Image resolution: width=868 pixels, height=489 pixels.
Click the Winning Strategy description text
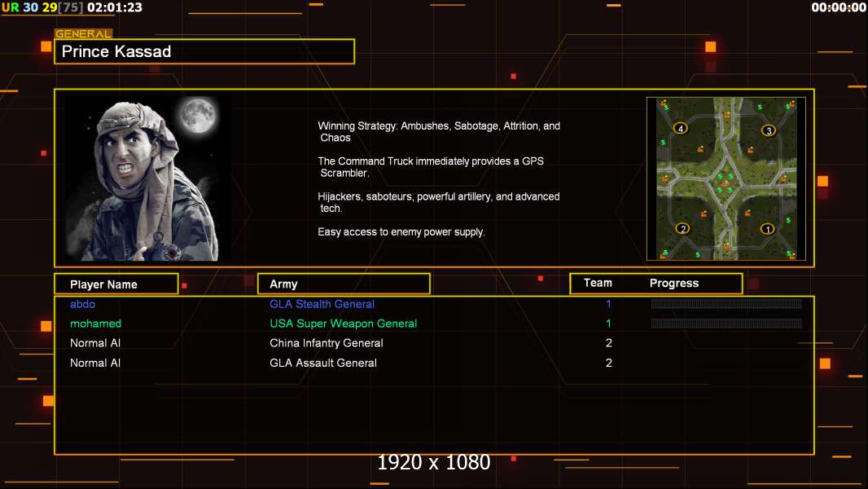pyautogui.click(x=439, y=132)
